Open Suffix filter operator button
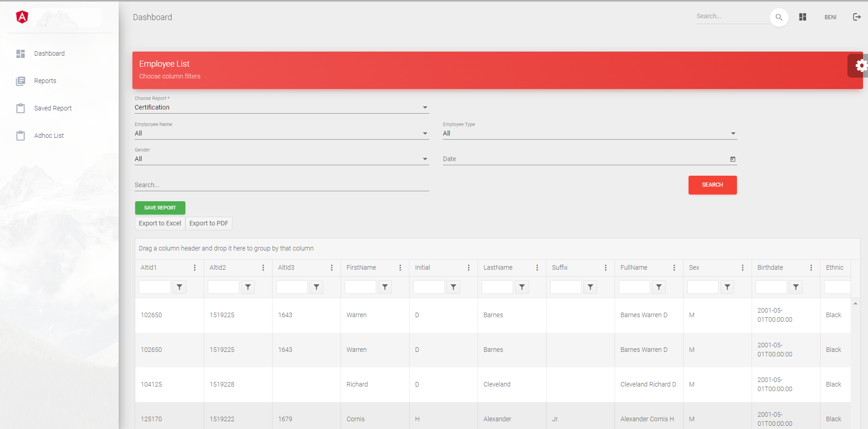Image resolution: width=868 pixels, height=429 pixels. [590, 287]
